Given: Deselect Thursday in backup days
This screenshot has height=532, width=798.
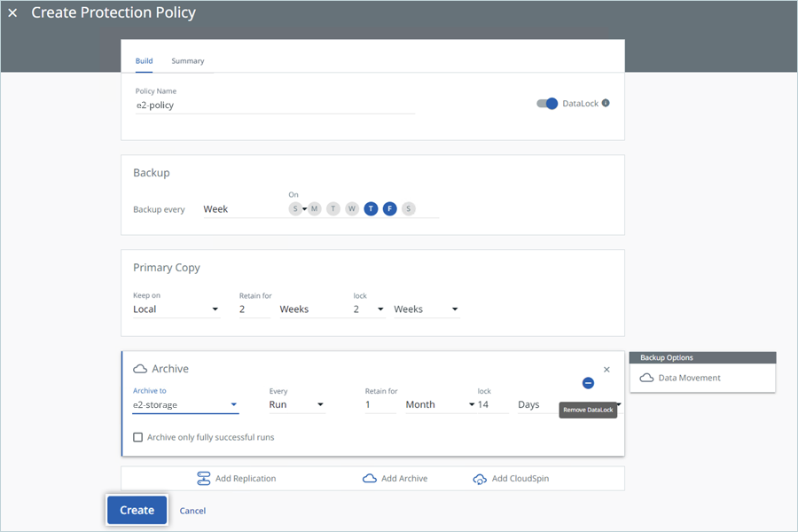Looking at the screenshot, I should (x=371, y=208).
